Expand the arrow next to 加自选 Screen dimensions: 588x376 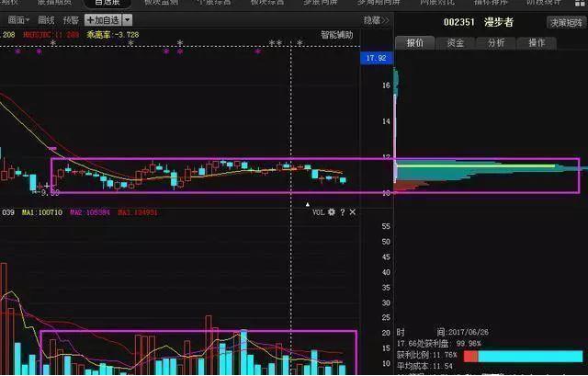(127, 19)
